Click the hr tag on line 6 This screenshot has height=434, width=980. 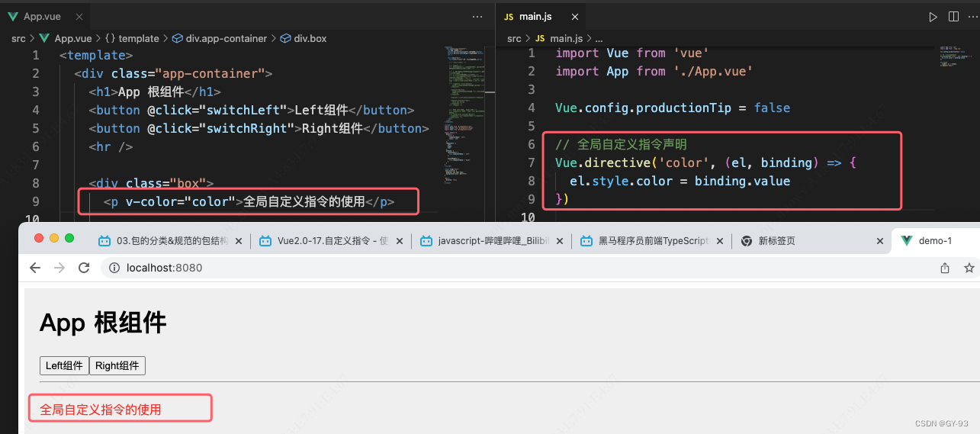click(111, 146)
